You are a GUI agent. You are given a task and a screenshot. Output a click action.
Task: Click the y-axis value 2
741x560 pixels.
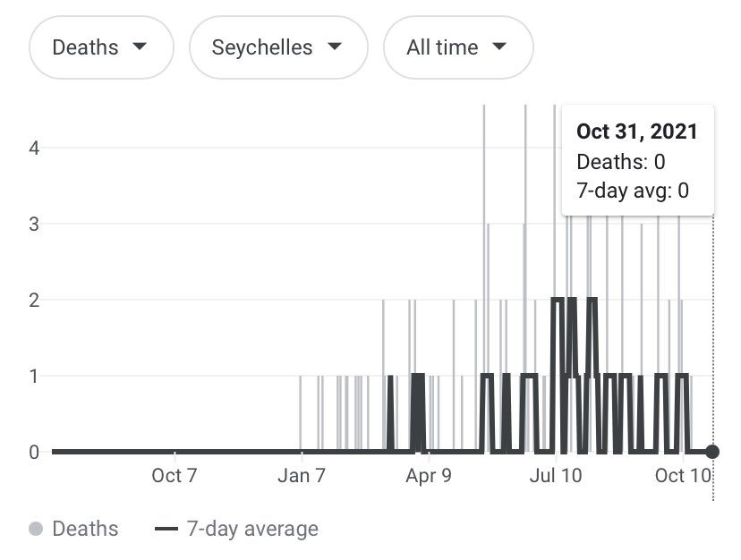pyautogui.click(x=34, y=300)
